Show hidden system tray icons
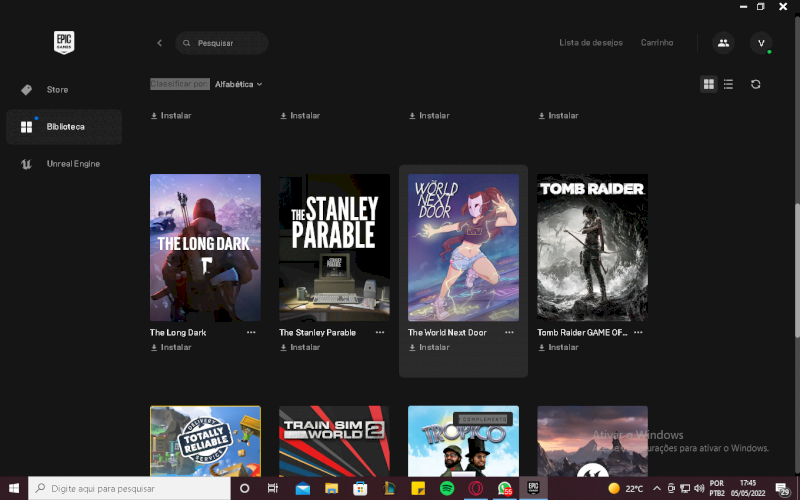This screenshot has height=500, width=800. click(x=657, y=488)
